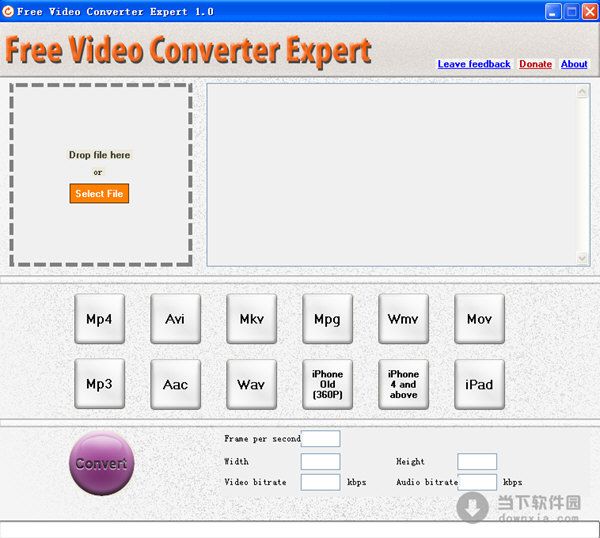Click the Drop file here text
600x538 pixels.
coord(99,155)
